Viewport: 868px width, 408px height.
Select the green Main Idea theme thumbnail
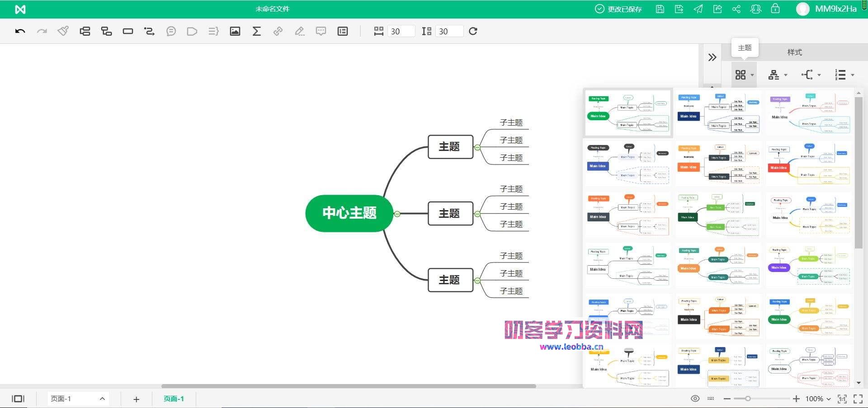627,113
